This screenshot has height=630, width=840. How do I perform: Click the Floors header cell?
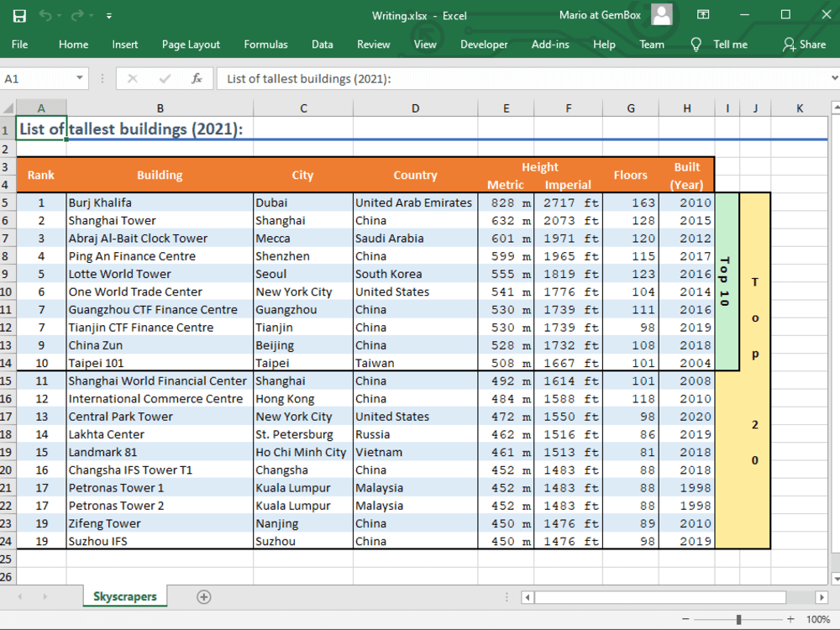(631, 175)
